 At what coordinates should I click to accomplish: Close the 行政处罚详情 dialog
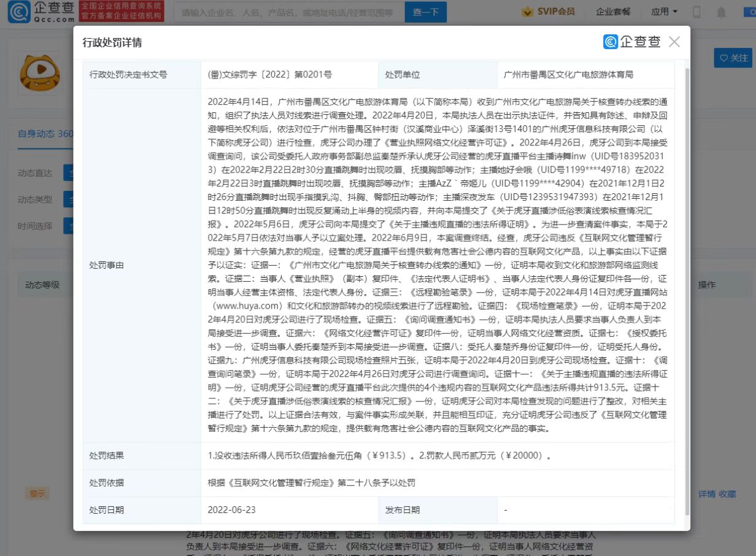[x=674, y=42]
